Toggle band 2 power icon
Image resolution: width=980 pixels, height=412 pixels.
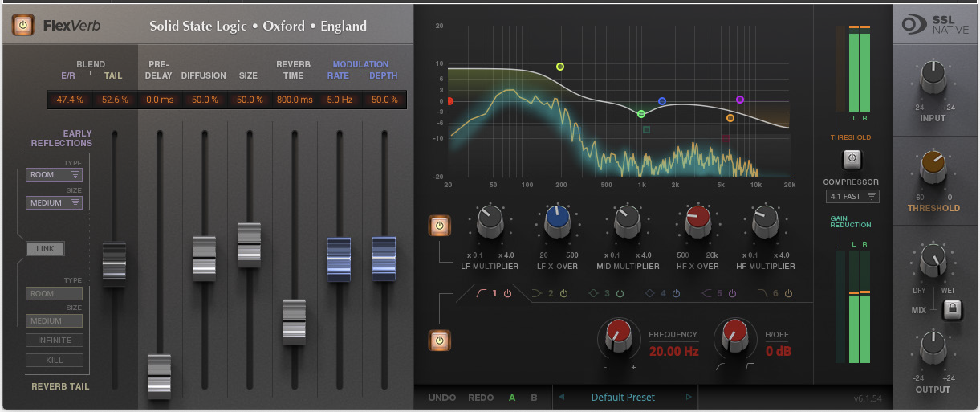[x=563, y=294]
